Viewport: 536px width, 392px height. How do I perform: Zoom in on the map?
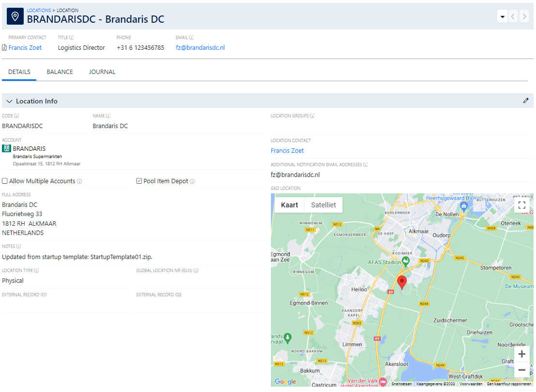[521, 354]
